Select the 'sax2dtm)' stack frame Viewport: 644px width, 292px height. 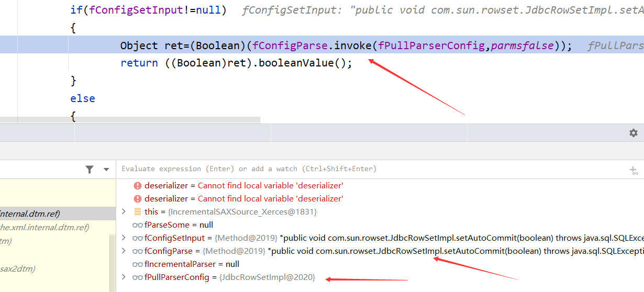tap(55, 269)
